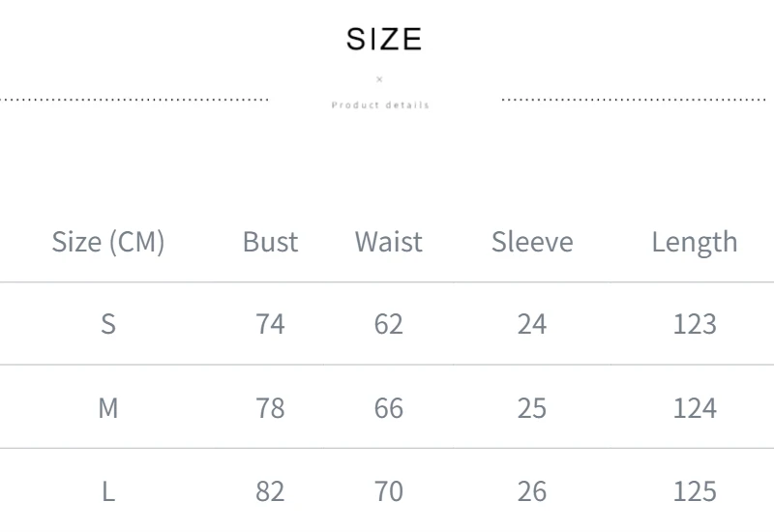
Task: Click sleeve value 26 for size L
Action: pos(531,491)
